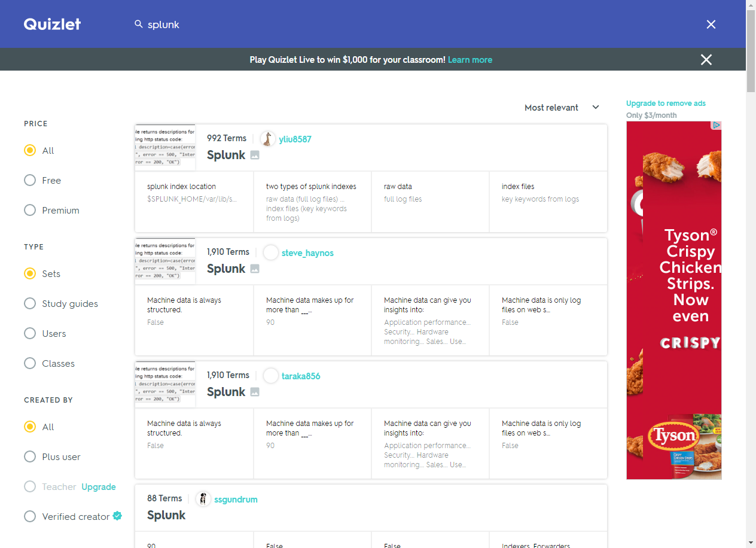Open user steve_haynos's profile link
The height and width of the screenshot is (548, 756).
pyautogui.click(x=307, y=253)
